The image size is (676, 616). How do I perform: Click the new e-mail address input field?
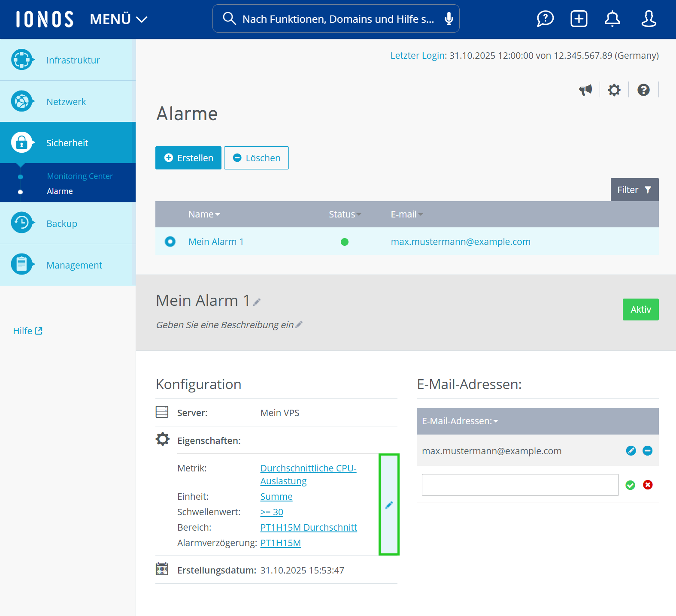[520, 485]
